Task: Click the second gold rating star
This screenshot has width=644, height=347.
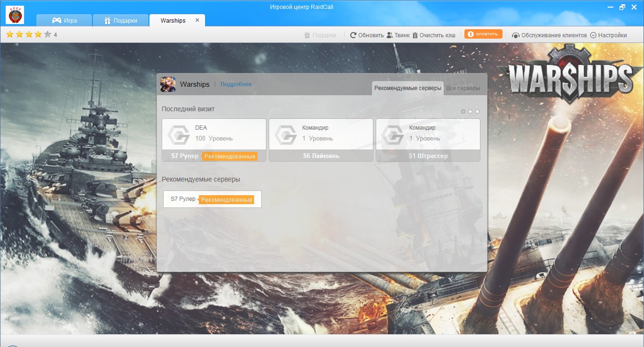Action: point(19,34)
